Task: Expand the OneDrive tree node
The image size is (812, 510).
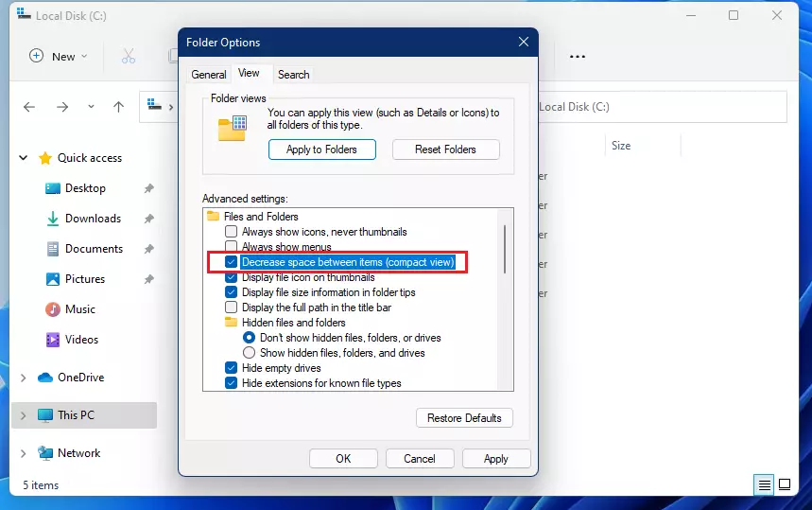Action: [x=23, y=378]
